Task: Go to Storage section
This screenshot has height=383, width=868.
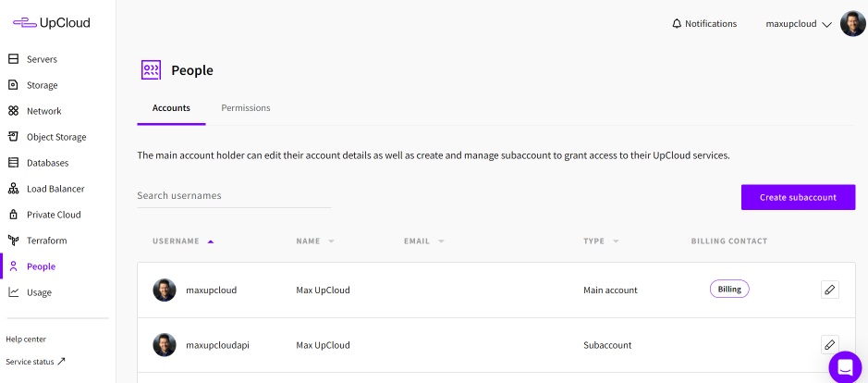Action: click(x=42, y=85)
